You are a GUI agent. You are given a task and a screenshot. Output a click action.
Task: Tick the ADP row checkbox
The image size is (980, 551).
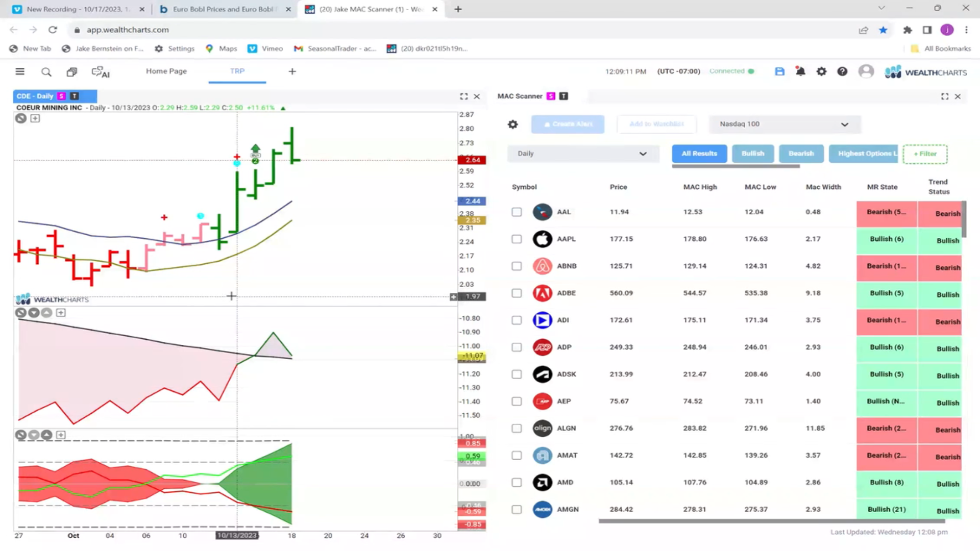(517, 347)
